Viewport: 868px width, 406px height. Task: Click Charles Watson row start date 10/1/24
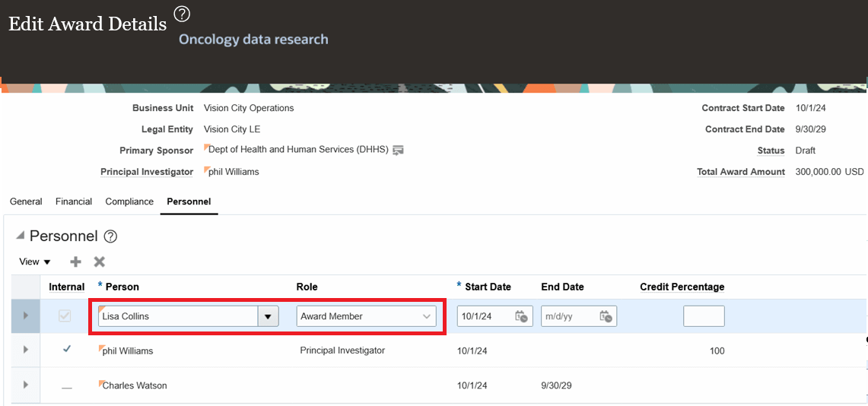coord(472,385)
